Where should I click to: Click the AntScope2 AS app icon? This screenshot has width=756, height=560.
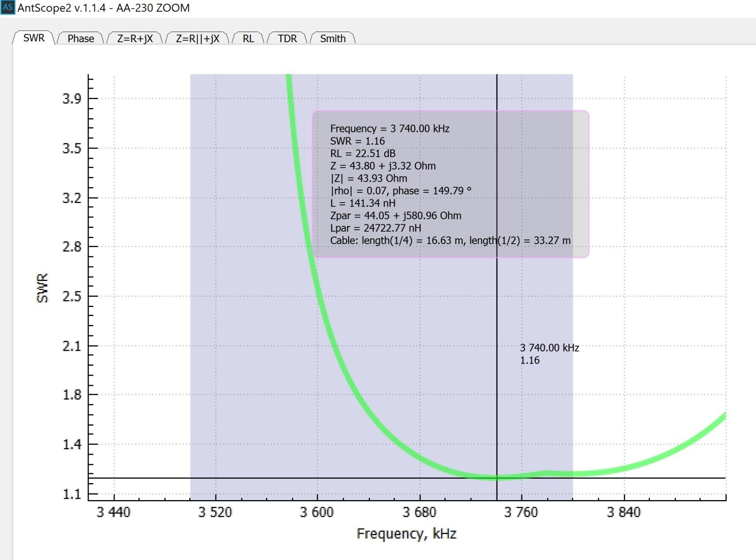[x=7, y=7]
